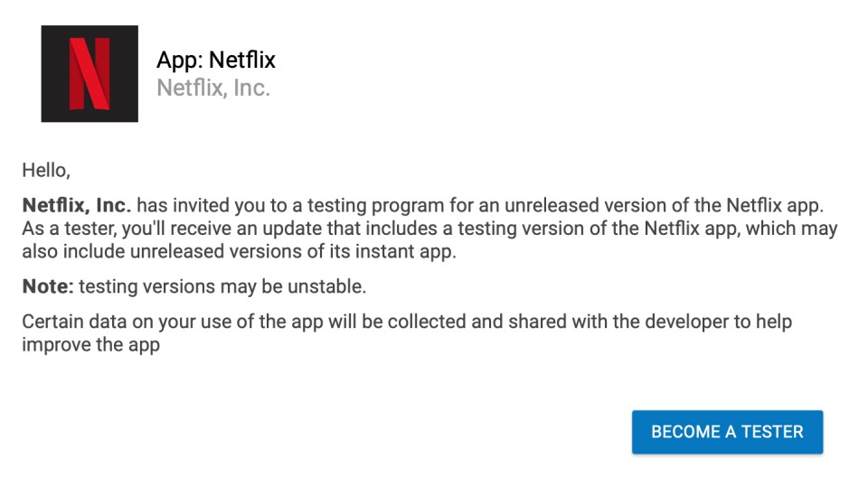Click the text testing versions may be unstable
Screen dimensions: 868x477
click(222, 286)
